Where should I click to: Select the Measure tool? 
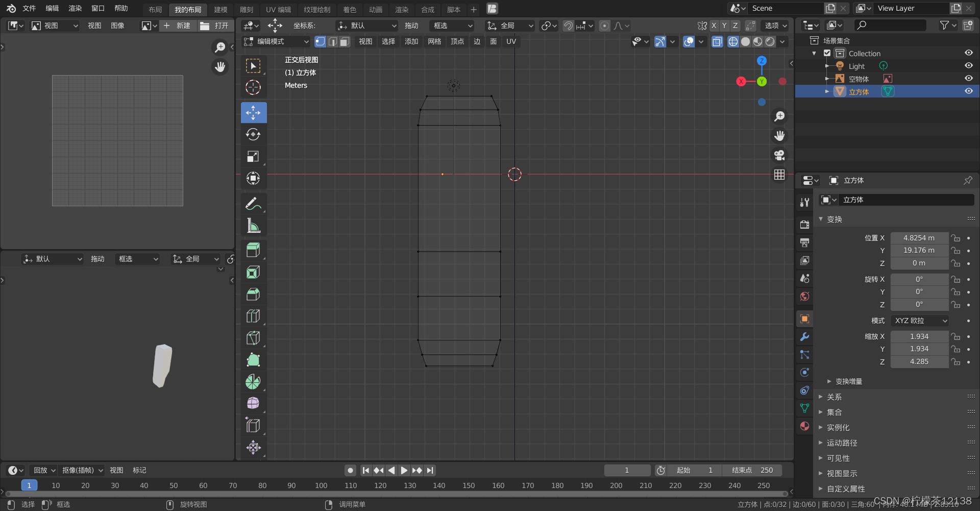tap(254, 225)
